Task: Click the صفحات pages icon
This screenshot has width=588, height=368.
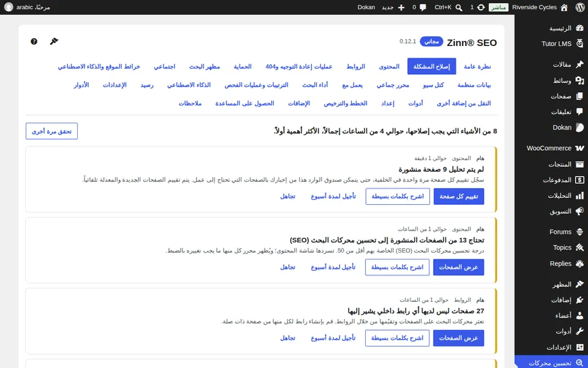Action: click(580, 96)
